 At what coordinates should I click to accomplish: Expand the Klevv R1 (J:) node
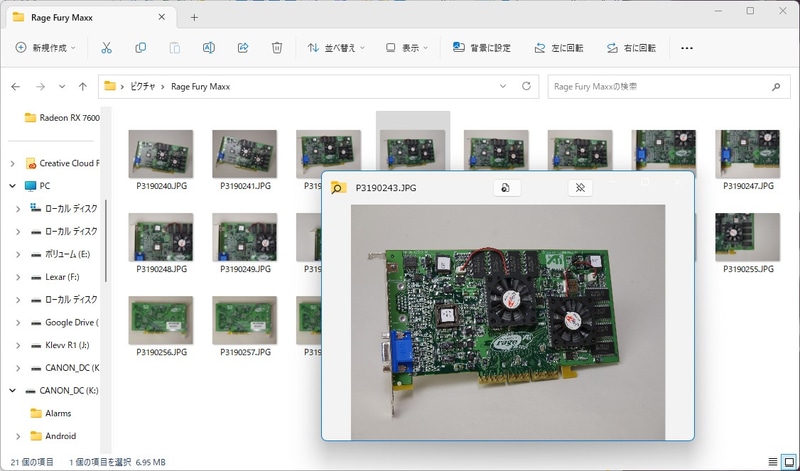point(18,345)
